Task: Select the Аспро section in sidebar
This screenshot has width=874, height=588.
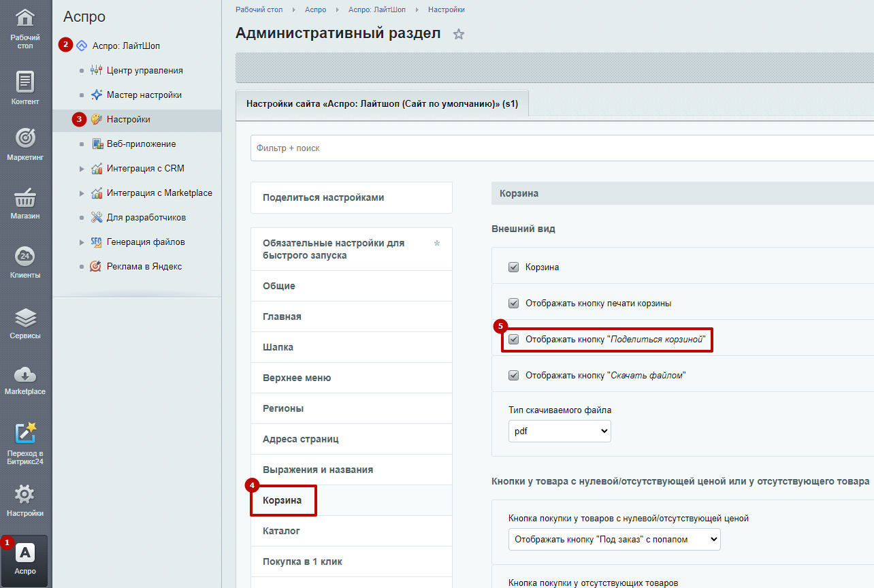Action: pos(25,559)
